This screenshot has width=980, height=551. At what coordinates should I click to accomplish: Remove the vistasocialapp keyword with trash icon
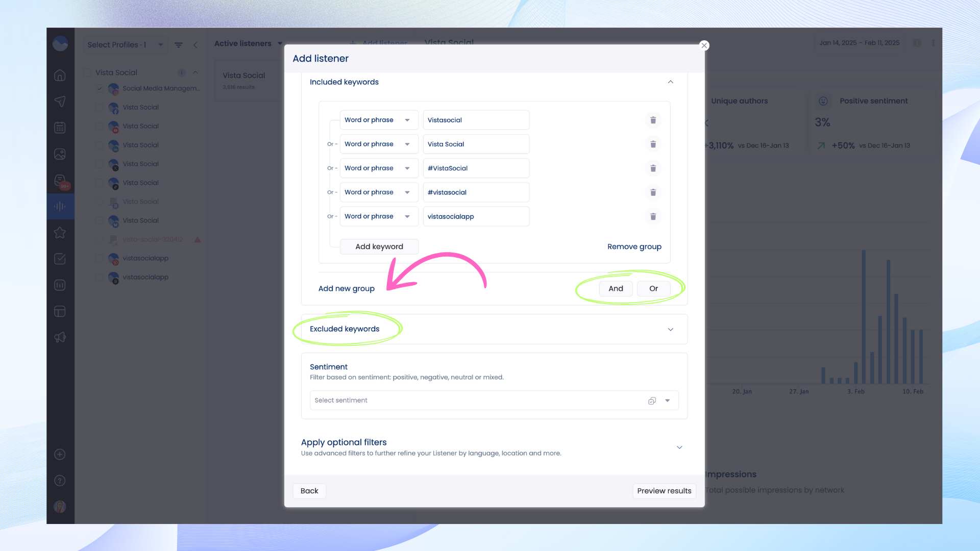(653, 217)
